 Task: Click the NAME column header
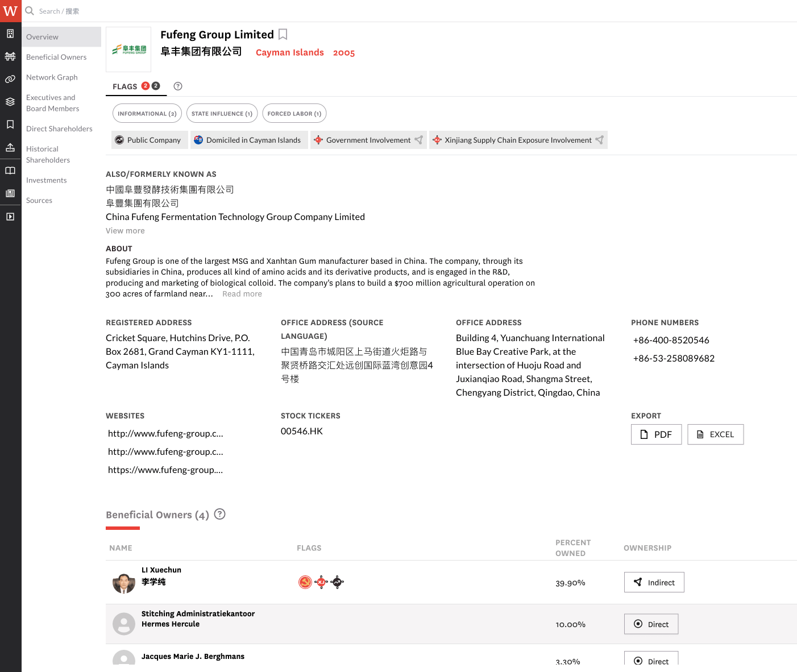tap(121, 548)
